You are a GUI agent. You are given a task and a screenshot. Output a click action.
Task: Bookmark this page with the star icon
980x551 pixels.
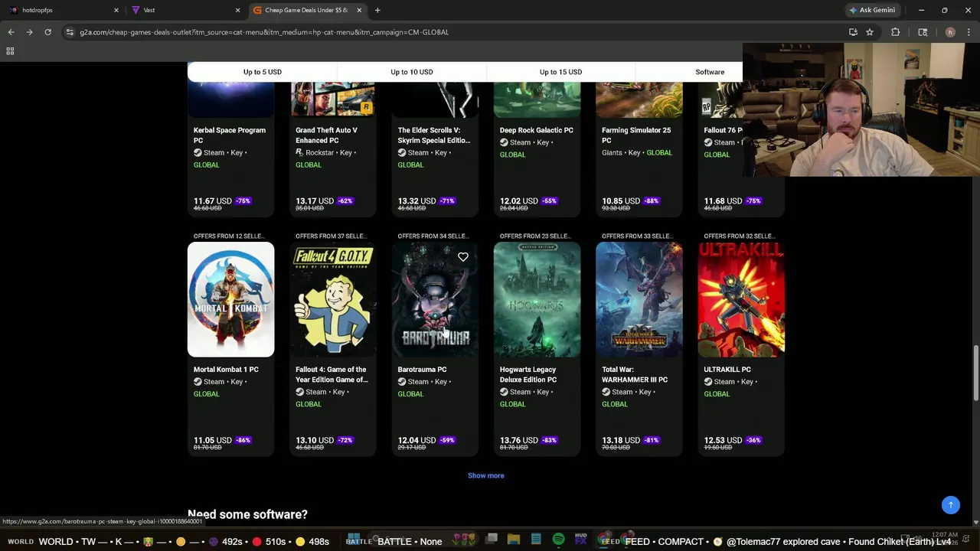click(870, 32)
